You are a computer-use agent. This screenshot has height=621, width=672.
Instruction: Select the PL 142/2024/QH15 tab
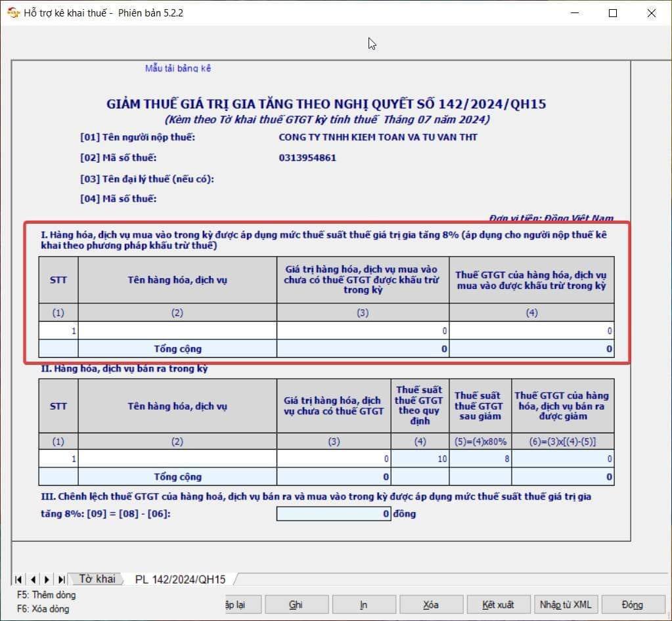pos(180,580)
